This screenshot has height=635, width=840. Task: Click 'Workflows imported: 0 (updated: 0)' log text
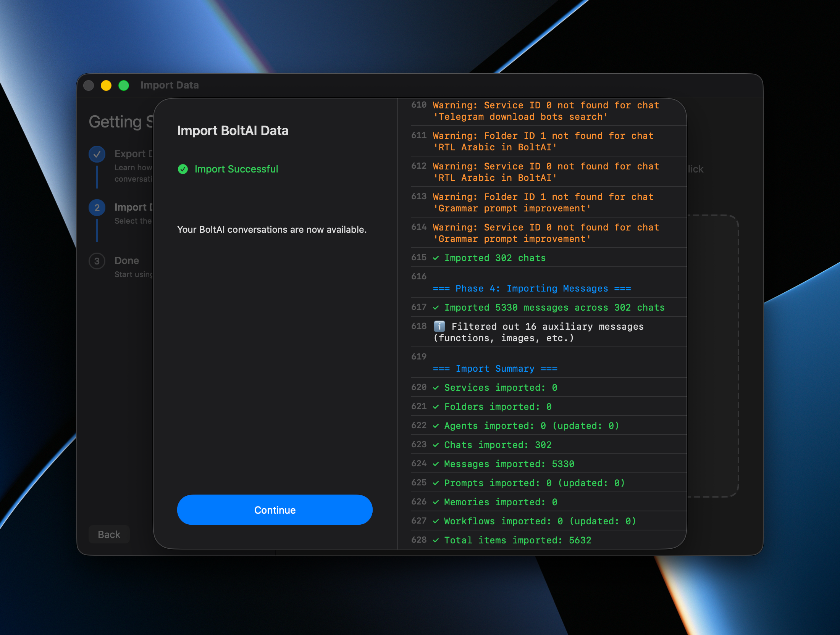point(540,521)
